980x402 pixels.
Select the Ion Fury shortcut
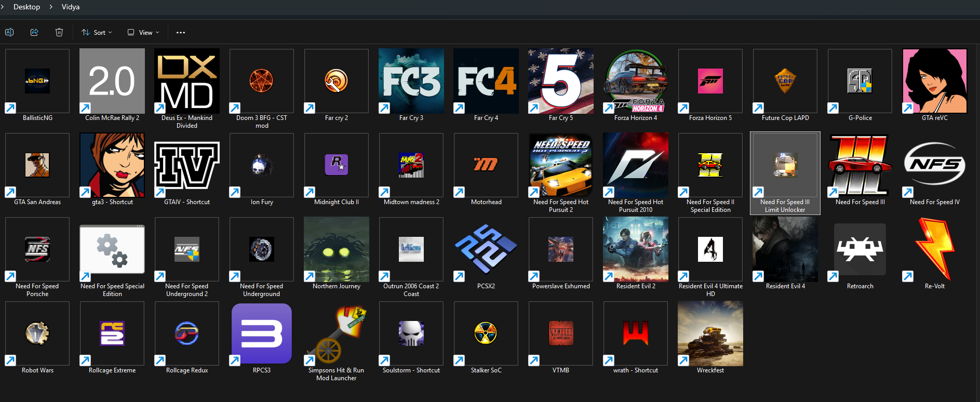(262, 165)
